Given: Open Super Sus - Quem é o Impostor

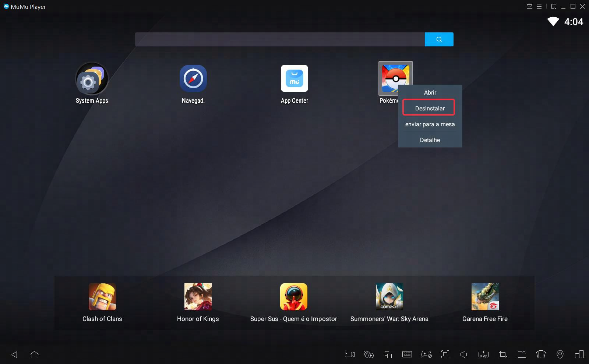Looking at the screenshot, I should 294,297.
